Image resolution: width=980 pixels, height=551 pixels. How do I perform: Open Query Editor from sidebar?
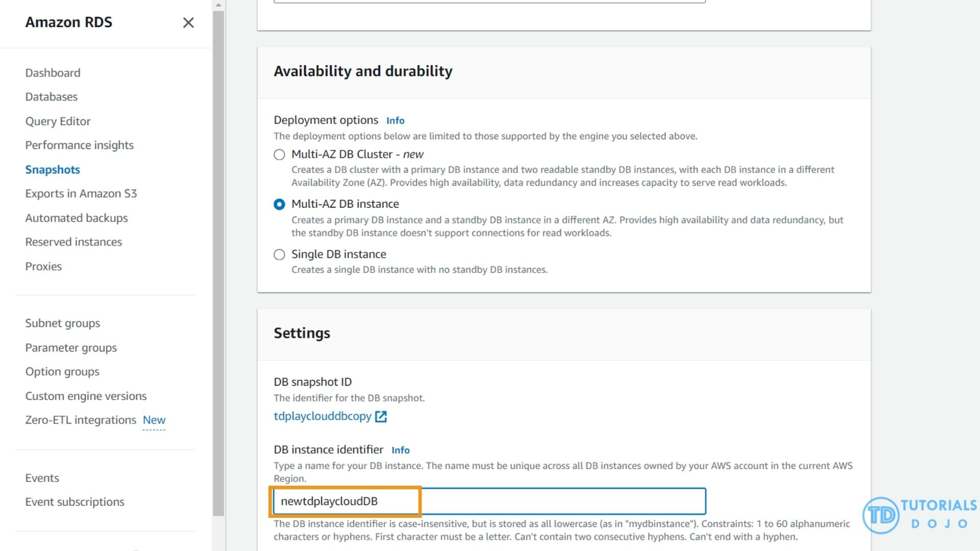point(58,121)
